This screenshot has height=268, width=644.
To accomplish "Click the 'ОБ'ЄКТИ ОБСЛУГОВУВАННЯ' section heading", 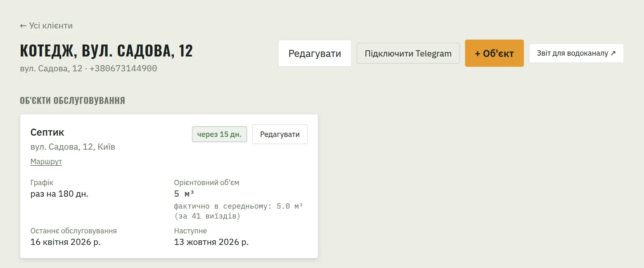I will pos(72,101).
